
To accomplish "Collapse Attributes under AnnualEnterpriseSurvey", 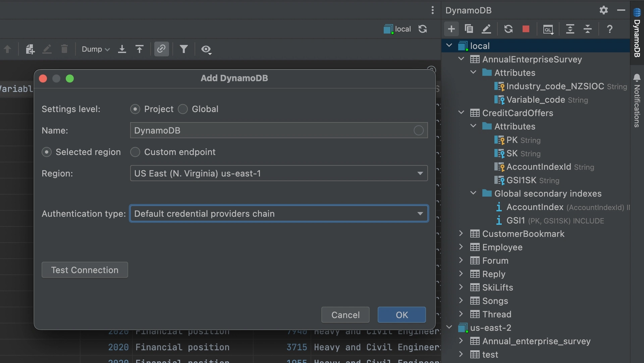I will pyautogui.click(x=473, y=72).
